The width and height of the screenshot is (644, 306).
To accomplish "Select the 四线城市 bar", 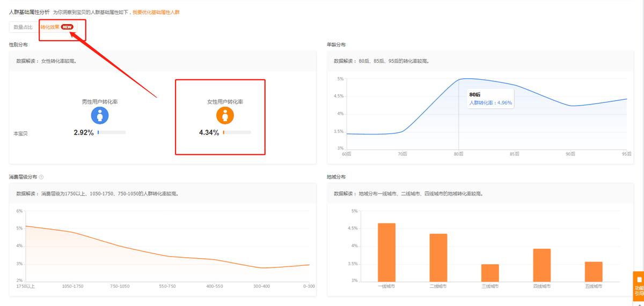I will tap(542, 265).
